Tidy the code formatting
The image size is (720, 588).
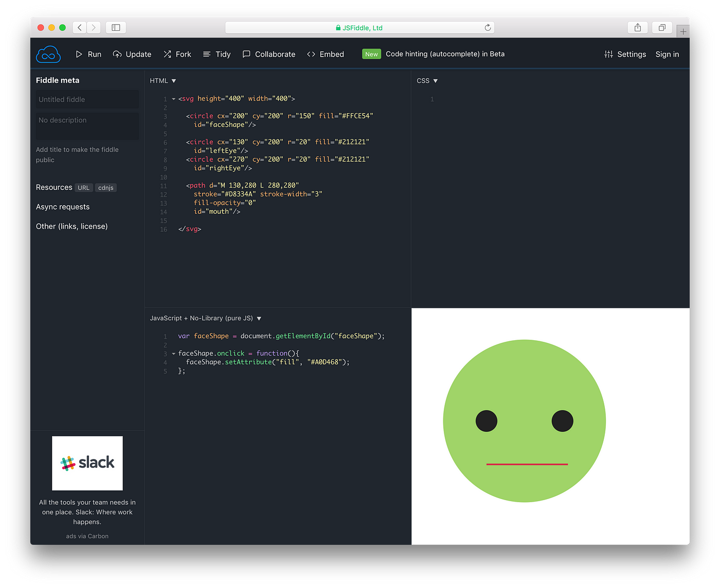(217, 54)
